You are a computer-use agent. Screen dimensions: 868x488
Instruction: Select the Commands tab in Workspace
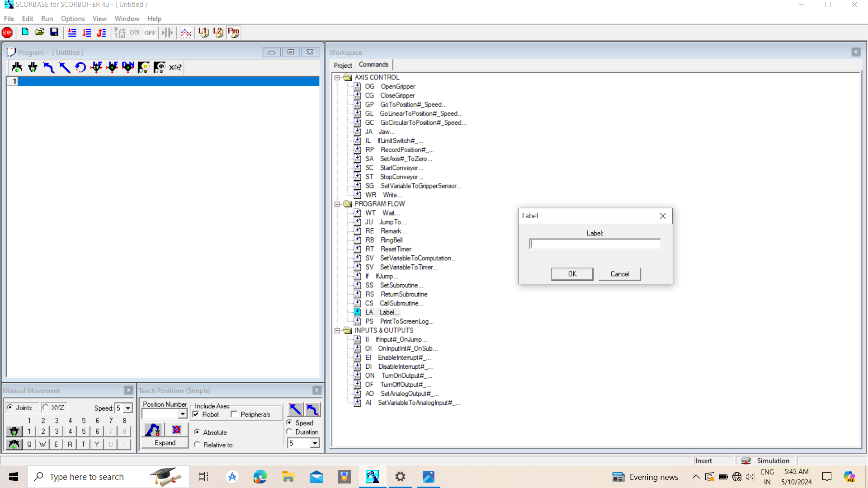click(x=373, y=65)
